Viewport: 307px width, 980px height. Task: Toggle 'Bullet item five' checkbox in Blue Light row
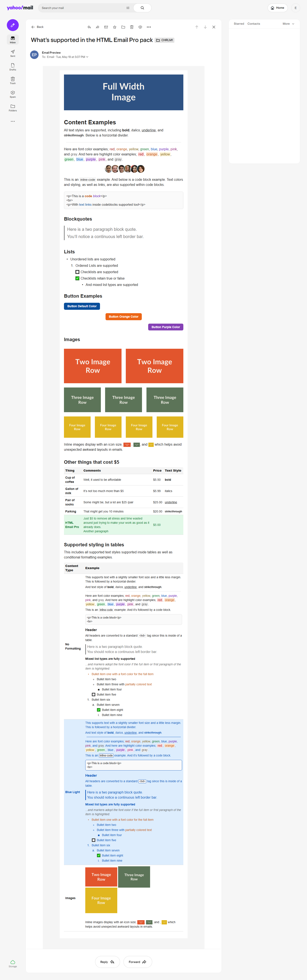94,840
